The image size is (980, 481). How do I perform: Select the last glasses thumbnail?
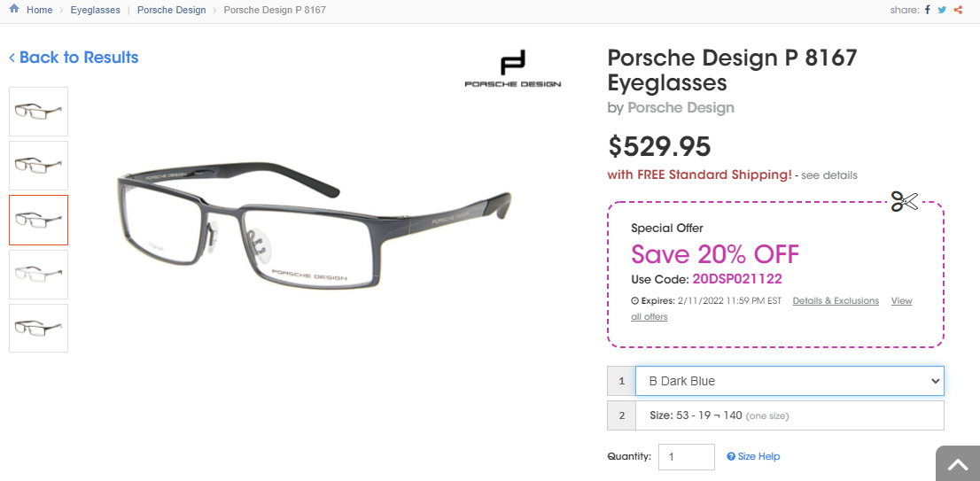point(38,329)
